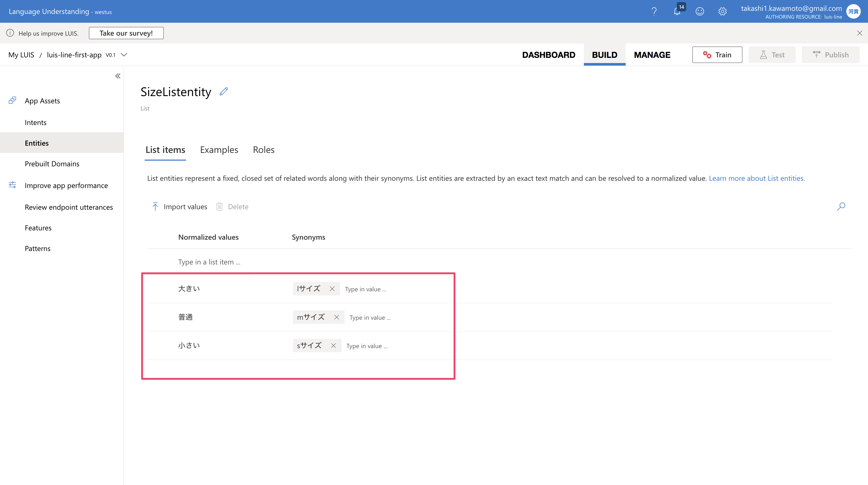Image resolution: width=868 pixels, height=485 pixels.
Task: Select Intents in the sidebar
Action: click(35, 123)
